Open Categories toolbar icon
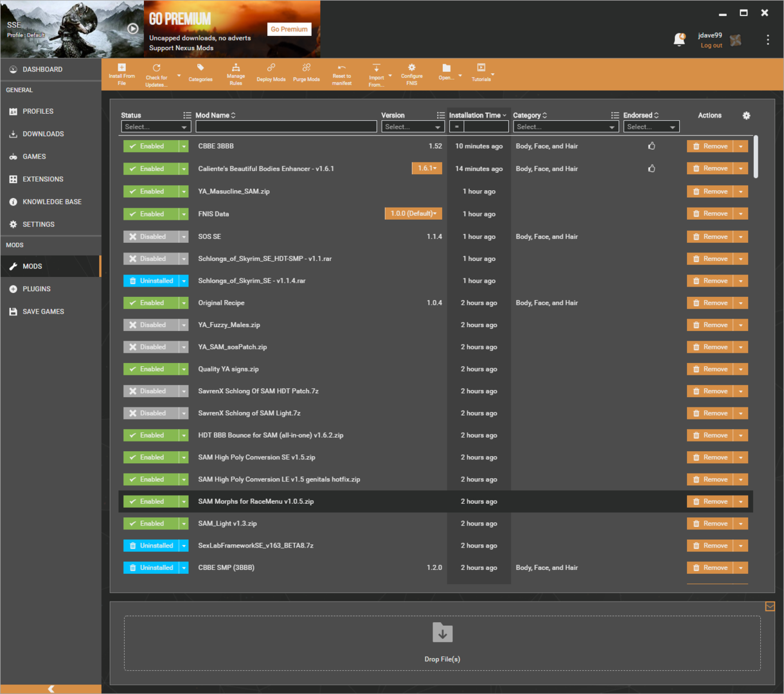Screen dimensions: 784x694 coord(200,67)
